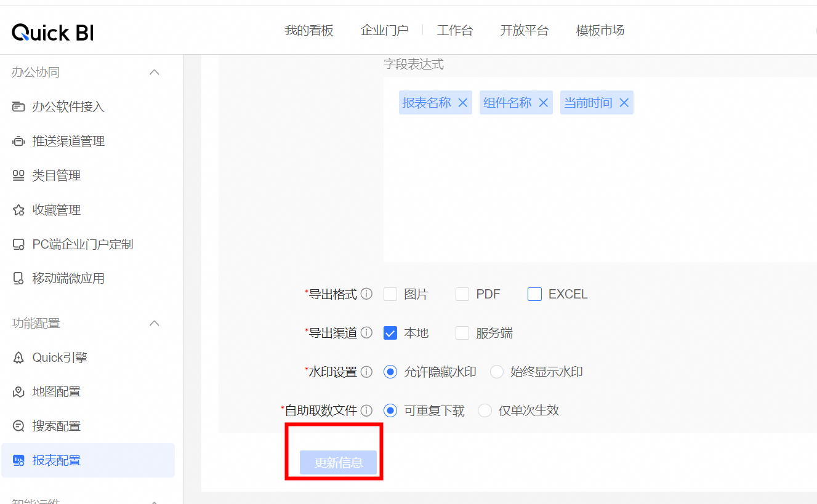Click the 推送渠道管理 sidebar icon
The image size is (817, 504).
point(18,142)
